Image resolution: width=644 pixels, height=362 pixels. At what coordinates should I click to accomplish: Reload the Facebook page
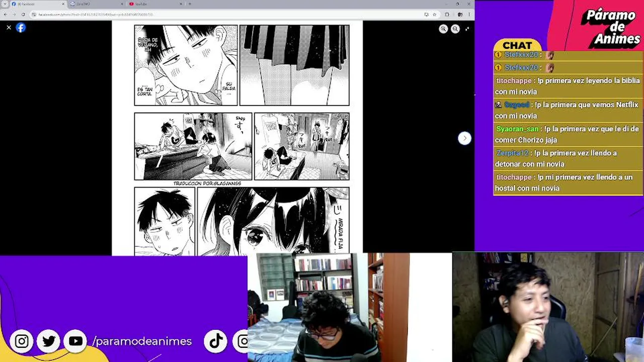23,15
